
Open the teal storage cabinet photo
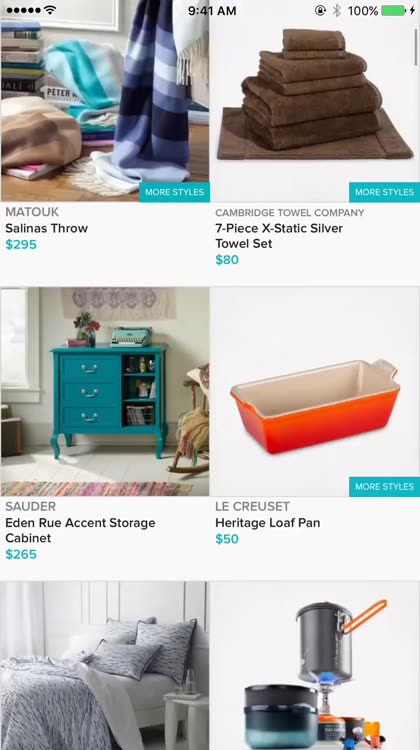[105, 392]
